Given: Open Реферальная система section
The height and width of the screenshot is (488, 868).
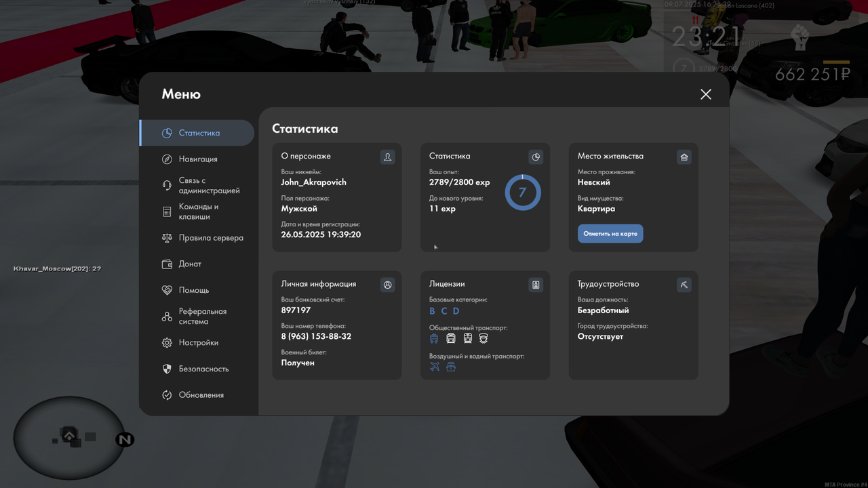Looking at the screenshot, I should coord(197,317).
